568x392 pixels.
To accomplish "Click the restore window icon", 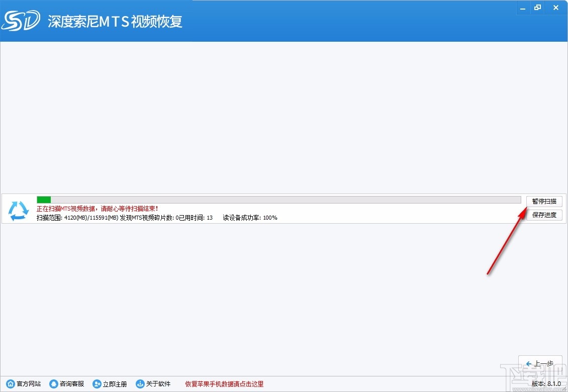I will coord(538,8).
